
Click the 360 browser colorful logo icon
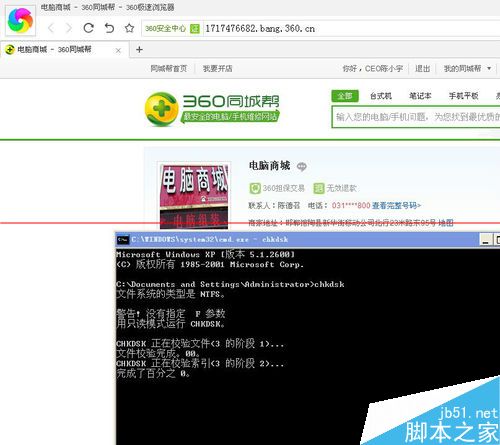(x=20, y=21)
